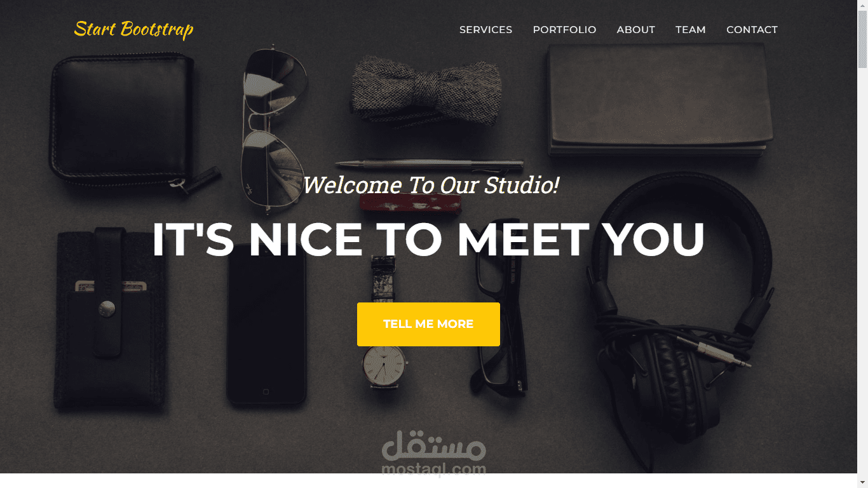Click the It's Nice To Meet You heading
868x488 pixels.
428,240
